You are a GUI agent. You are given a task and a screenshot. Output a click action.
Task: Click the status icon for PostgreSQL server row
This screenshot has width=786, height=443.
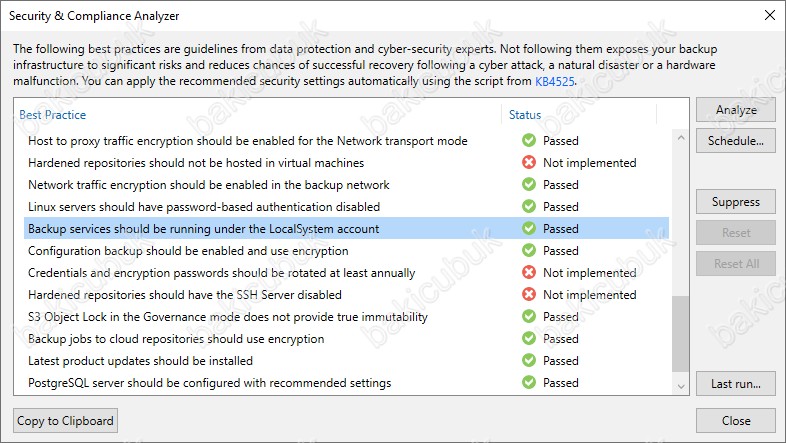tap(529, 383)
